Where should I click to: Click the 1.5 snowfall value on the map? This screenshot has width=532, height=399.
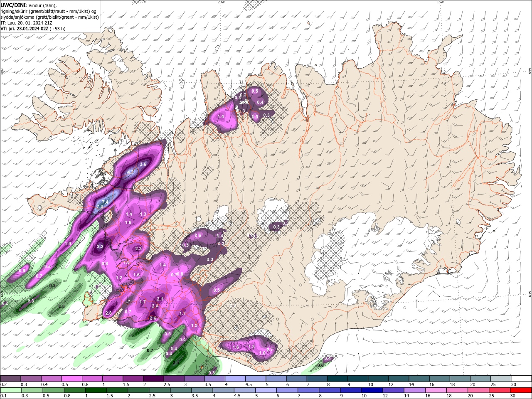[x=194, y=326]
